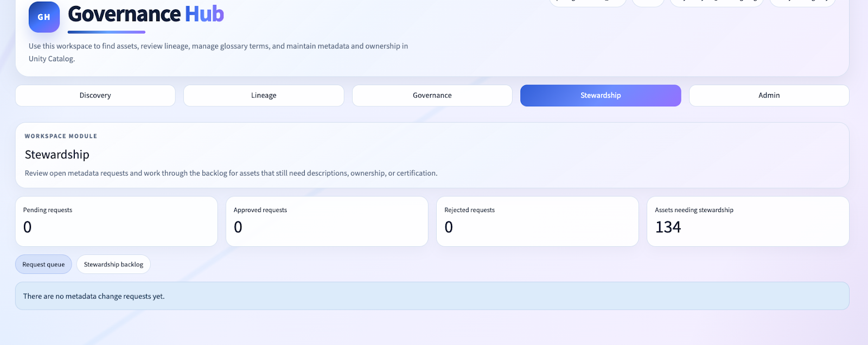Click the Governance Hub title
Viewport: 868px width, 345px height.
tap(145, 14)
